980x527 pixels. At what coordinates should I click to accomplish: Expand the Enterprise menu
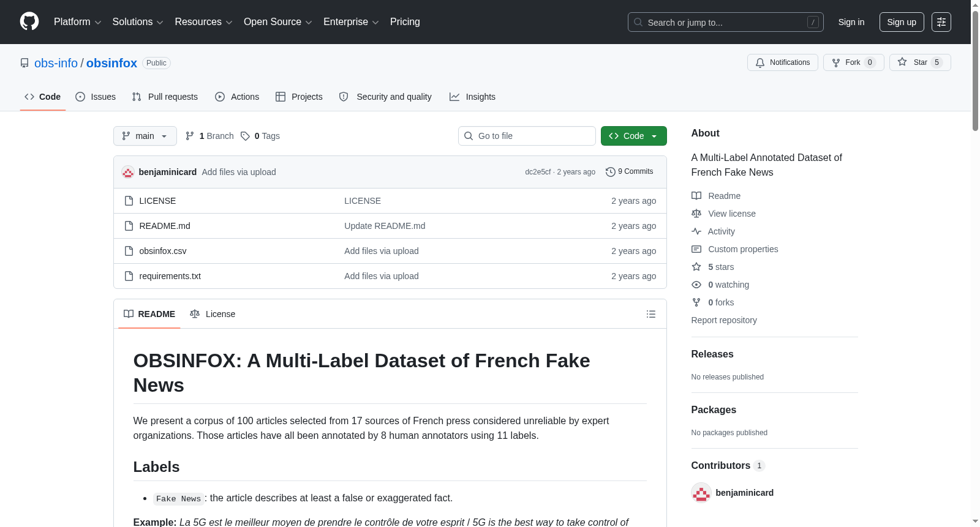point(351,22)
